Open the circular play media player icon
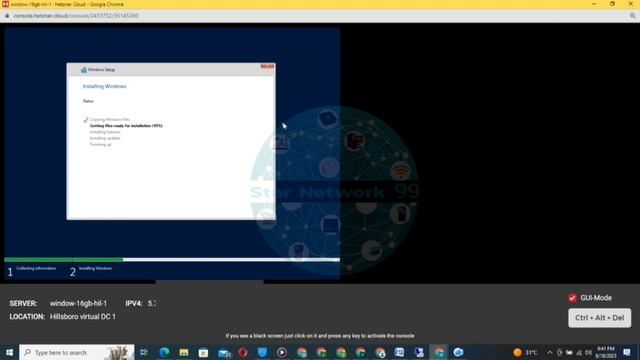640x360 pixels. tap(282, 352)
